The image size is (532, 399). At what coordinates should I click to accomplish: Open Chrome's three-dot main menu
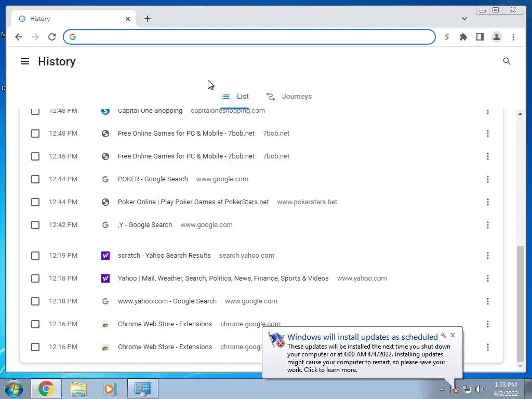[513, 37]
